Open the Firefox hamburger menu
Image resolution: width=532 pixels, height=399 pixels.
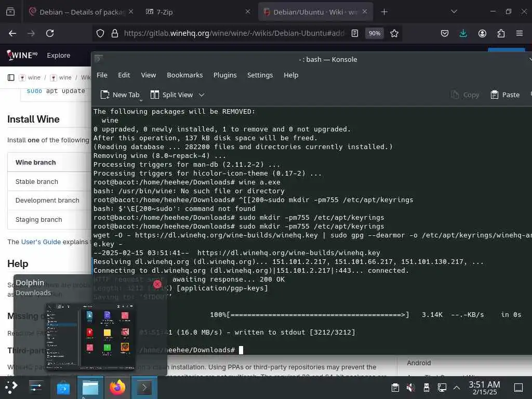(520, 33)
